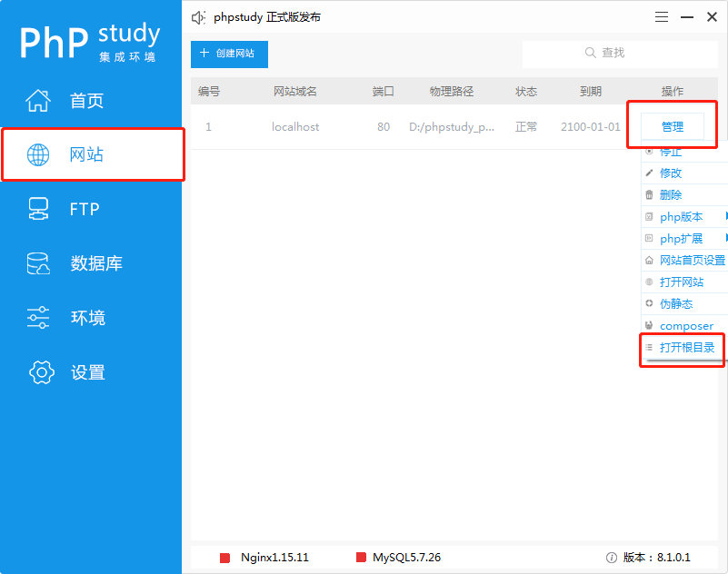Click the 物理路径 column header

452,92
